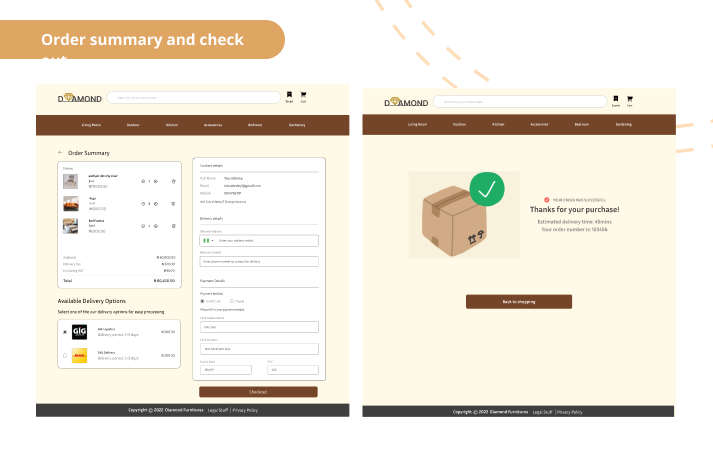Remove the third order item with its trash icon
The width and height of the screenshot is (713, 475).
click(174, 226)
